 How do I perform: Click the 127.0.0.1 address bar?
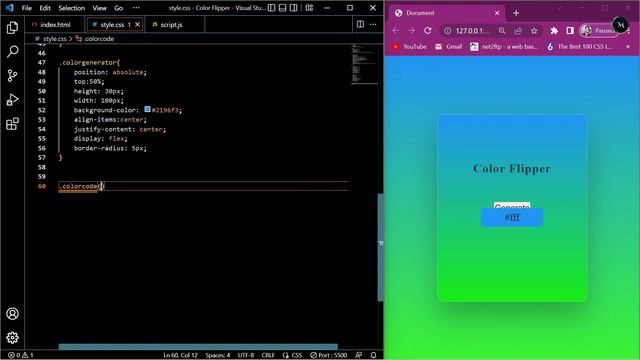pyautogui.click(x=472, y=31)
